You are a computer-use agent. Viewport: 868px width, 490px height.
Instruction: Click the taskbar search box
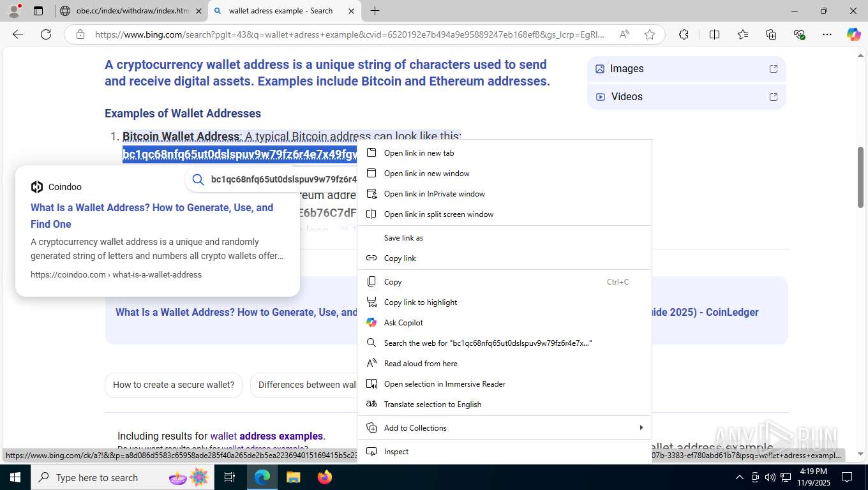click(x=122, y=477)
